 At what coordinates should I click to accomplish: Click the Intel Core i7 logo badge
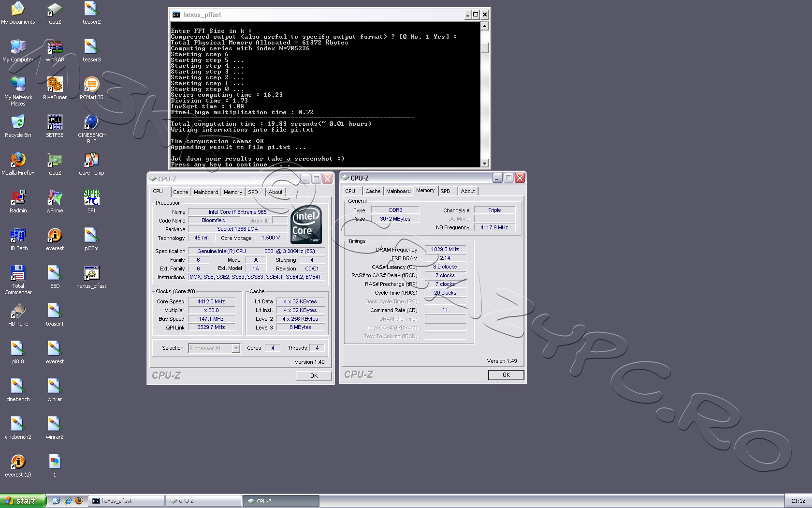(306, 225)
